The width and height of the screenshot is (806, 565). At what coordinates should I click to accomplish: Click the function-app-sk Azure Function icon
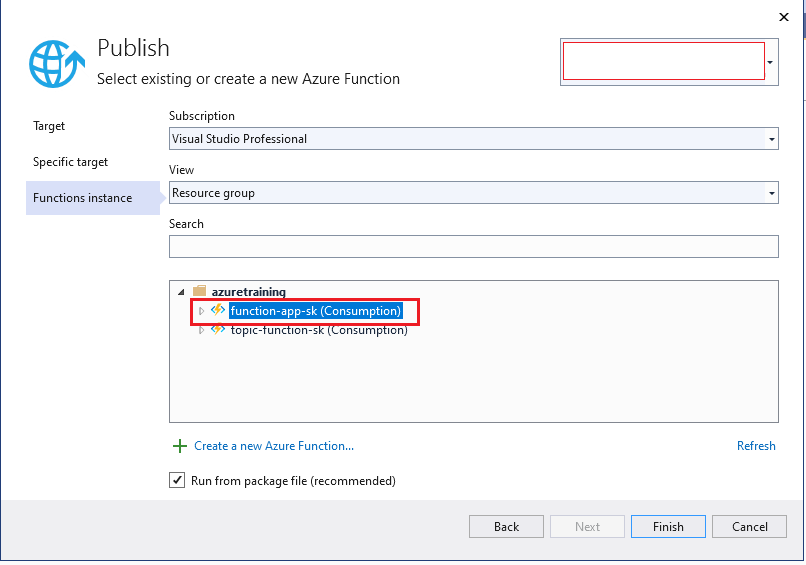coord(218,311)
